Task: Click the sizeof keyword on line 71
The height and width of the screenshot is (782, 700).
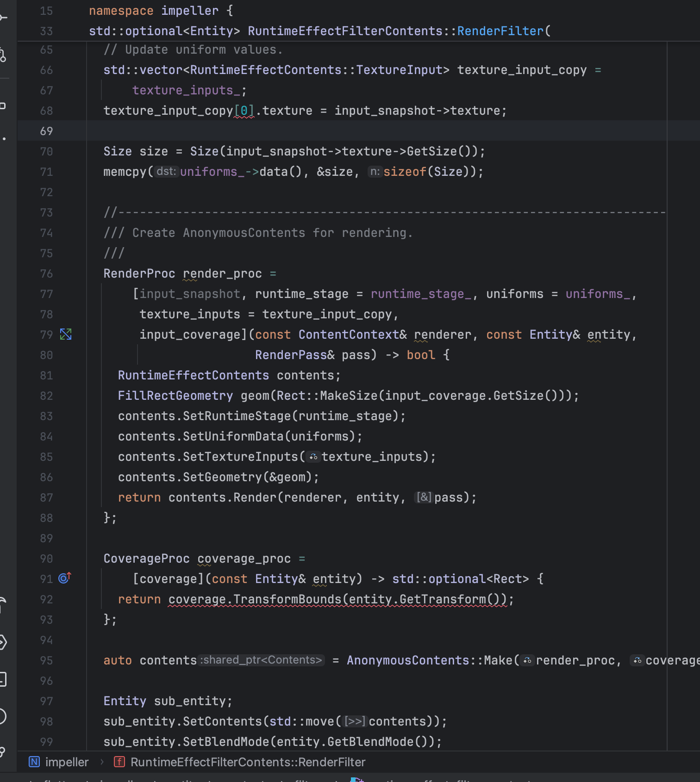Action: (405, 172)
